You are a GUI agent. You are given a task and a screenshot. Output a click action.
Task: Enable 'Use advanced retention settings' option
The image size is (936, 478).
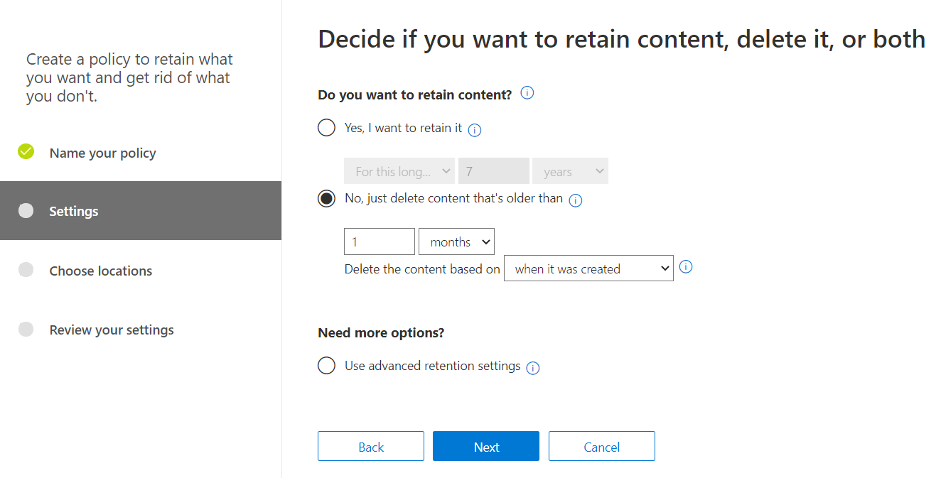pyautogui.click(x=327, y=365)
